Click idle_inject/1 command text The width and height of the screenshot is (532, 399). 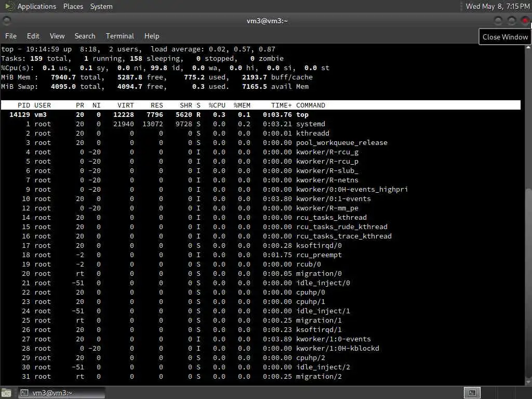pos(323,311)
